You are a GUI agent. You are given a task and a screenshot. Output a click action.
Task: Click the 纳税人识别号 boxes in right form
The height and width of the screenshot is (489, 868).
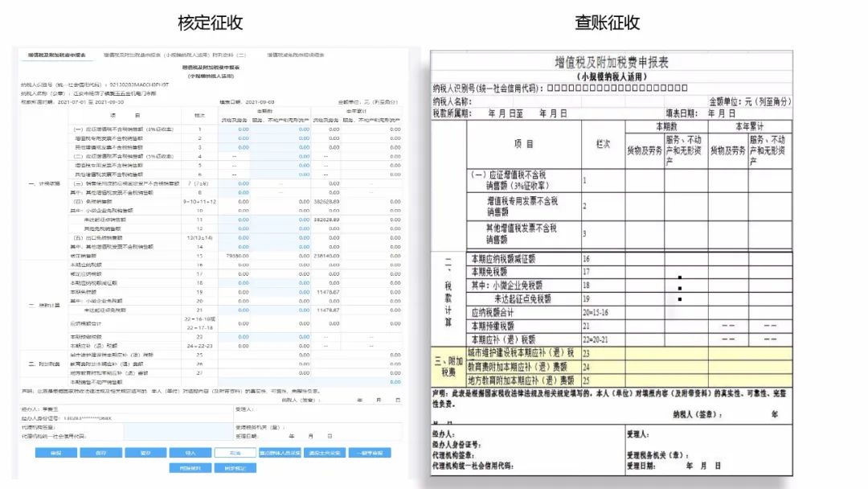pos(617,88)
